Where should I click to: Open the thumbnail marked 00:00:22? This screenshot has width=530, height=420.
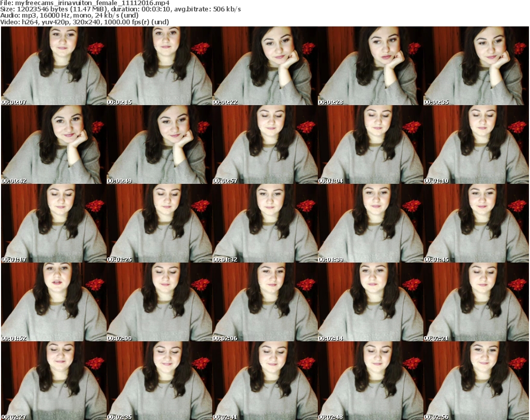coord(265,66)
